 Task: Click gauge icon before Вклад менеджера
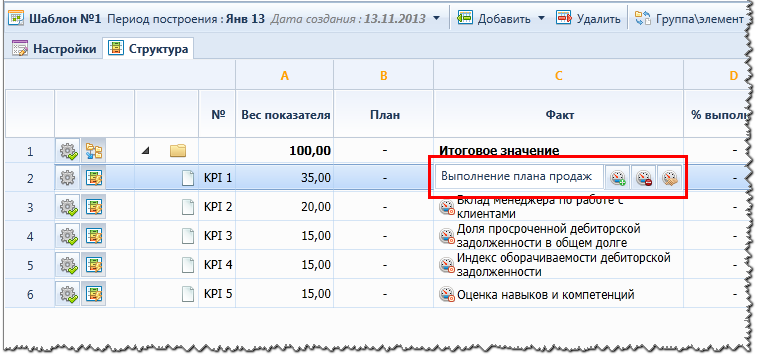click(447, 208)
